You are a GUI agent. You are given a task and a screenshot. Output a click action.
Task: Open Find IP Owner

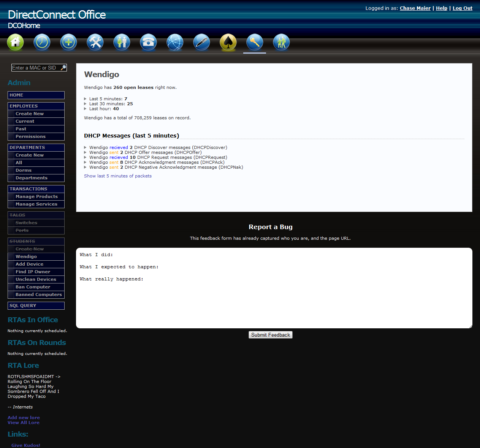36,272
